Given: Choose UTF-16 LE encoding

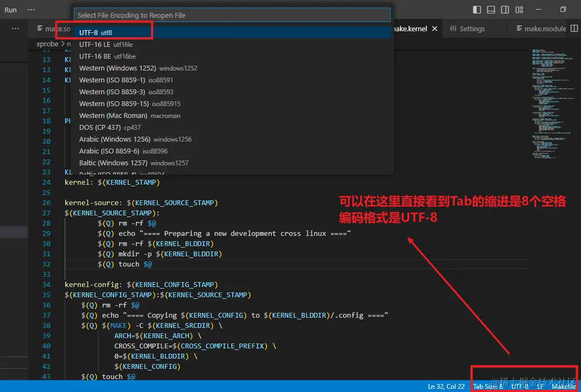Looking at the screenshot, I should point(232,44).
